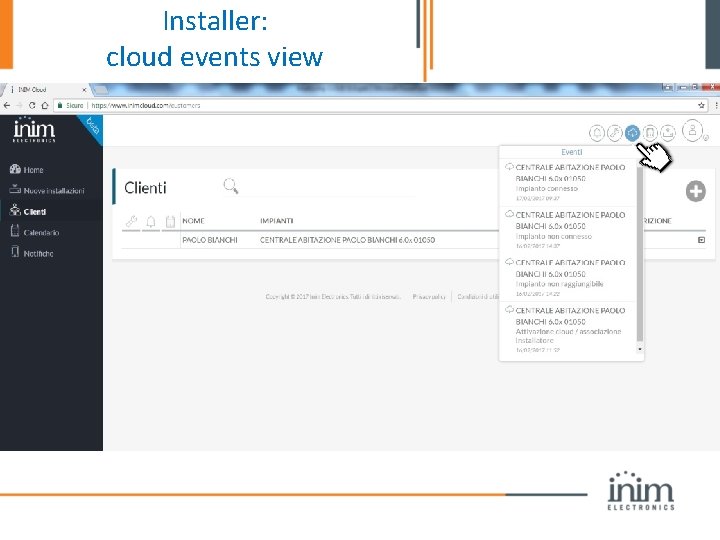The height and width of the screenshot is (540, 720).
Task: Expand the row dropdown for PAOLO BIANCHI
Action: click(701, 240)
